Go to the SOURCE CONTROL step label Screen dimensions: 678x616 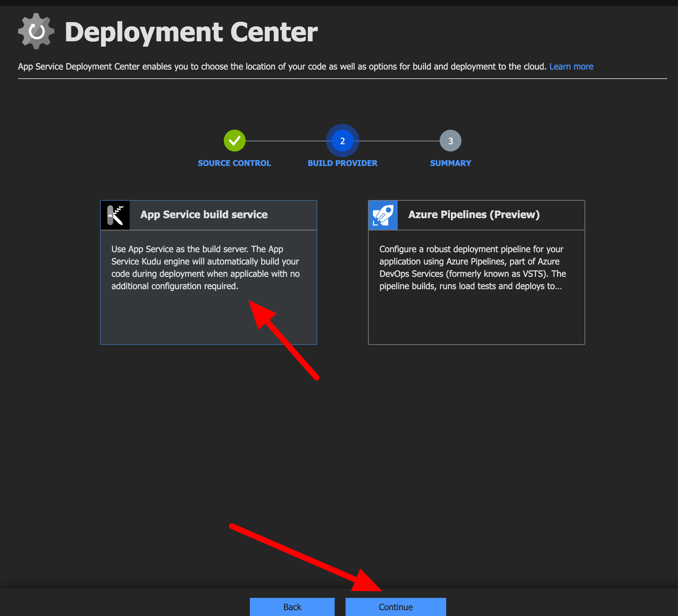click(234, 163)
